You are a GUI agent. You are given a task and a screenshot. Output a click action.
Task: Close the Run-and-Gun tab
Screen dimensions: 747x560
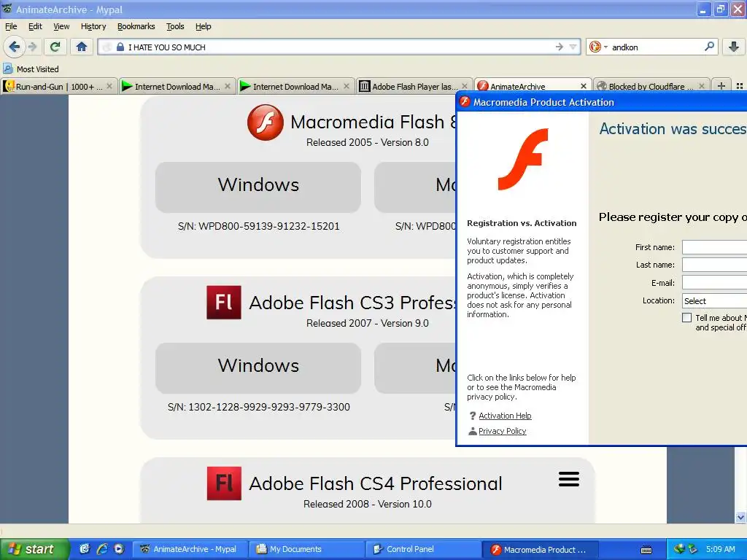(109, 86)
